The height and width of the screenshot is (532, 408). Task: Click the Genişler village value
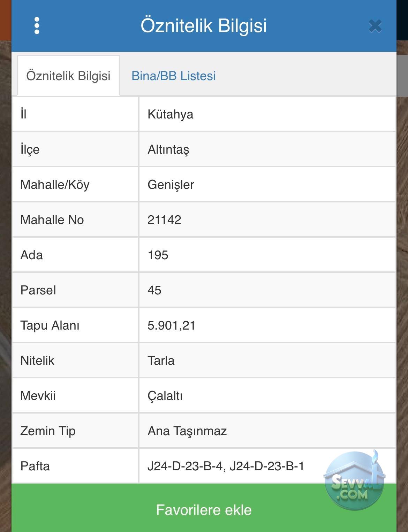(x=171, y=185)
